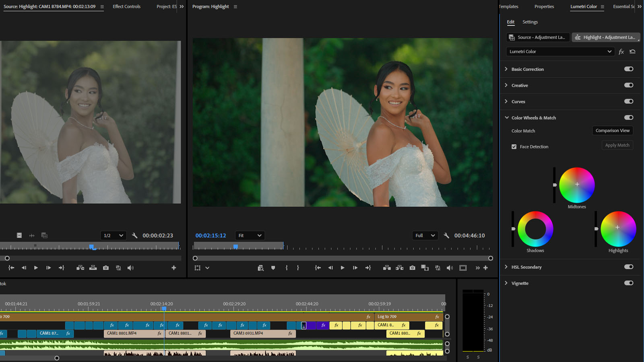The height and width of the screenshot is (362, 644).
Task: Click Apply Match button
Action: point(617,145)
